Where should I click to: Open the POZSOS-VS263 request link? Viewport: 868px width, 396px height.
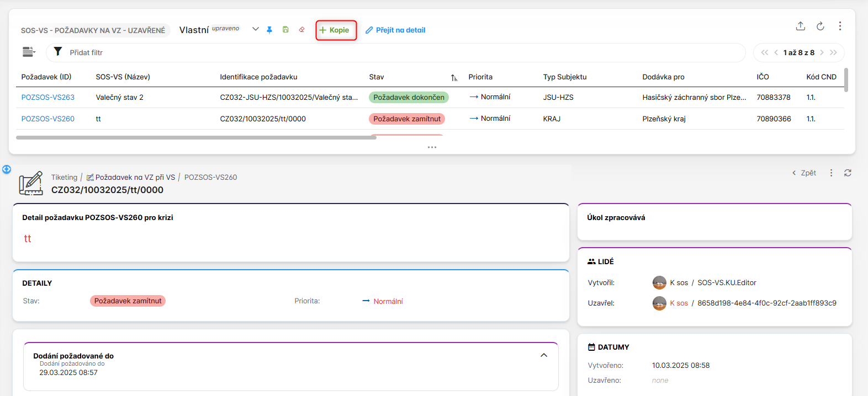48,97
